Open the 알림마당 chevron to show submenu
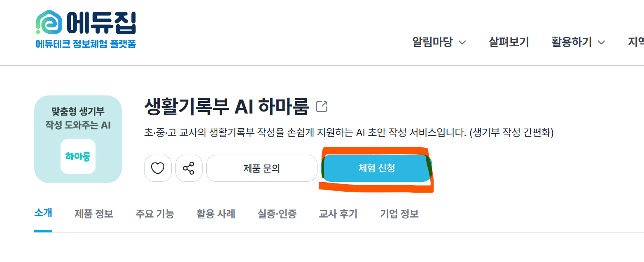The width and height of the screenshot is (644, 262). tap(463, 42)
